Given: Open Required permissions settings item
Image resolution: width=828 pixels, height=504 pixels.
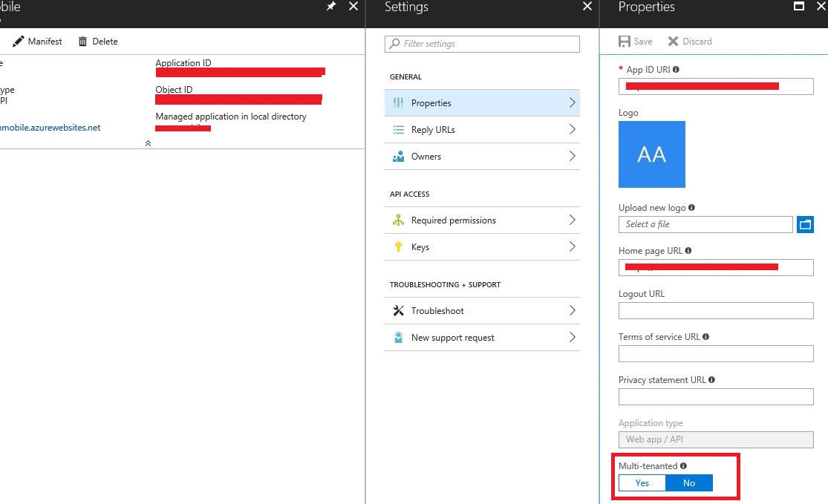Looking at the screenshot, I should point(482,220).
